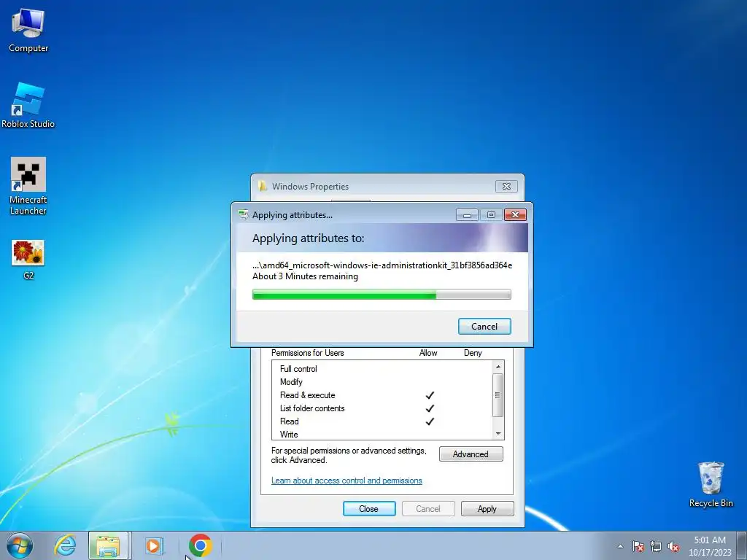This screenshot has height=560, width=747.
Task: Launch Windows Media Player from the taskbar
Action: point(153,545)
